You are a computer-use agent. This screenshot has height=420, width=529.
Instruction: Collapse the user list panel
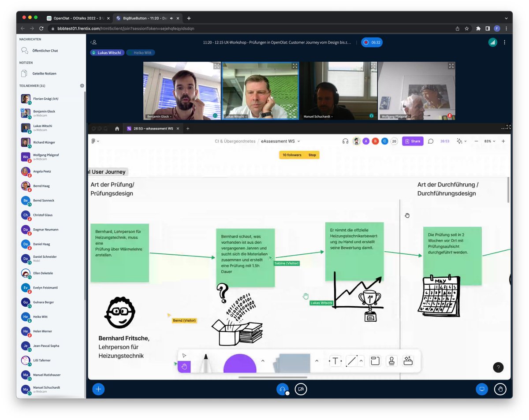[93, 42]
